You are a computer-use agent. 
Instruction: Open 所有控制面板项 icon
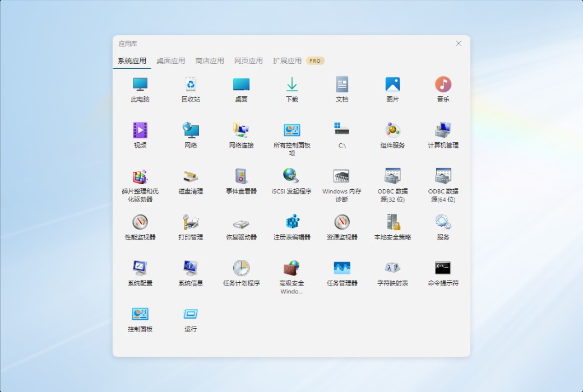(x=292, y=130)
